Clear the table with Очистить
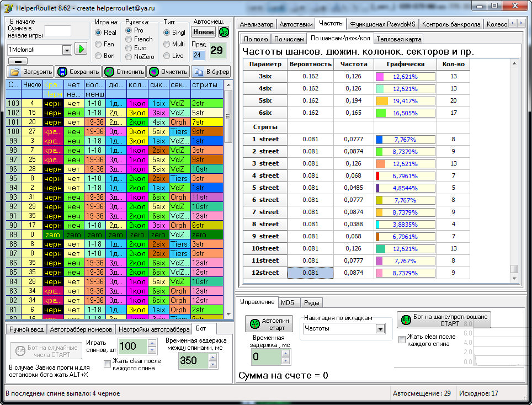 click(x=168, y=72)
